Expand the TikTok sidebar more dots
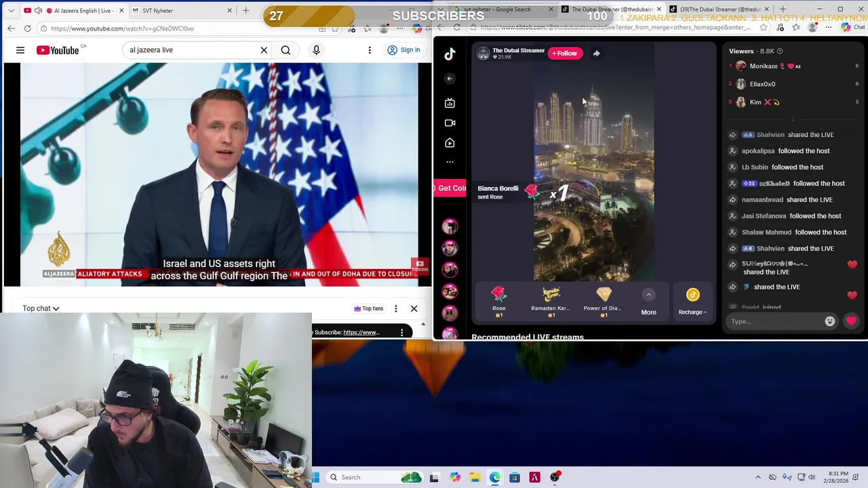This screenshot has height=488, width=868. click(450, 162)
